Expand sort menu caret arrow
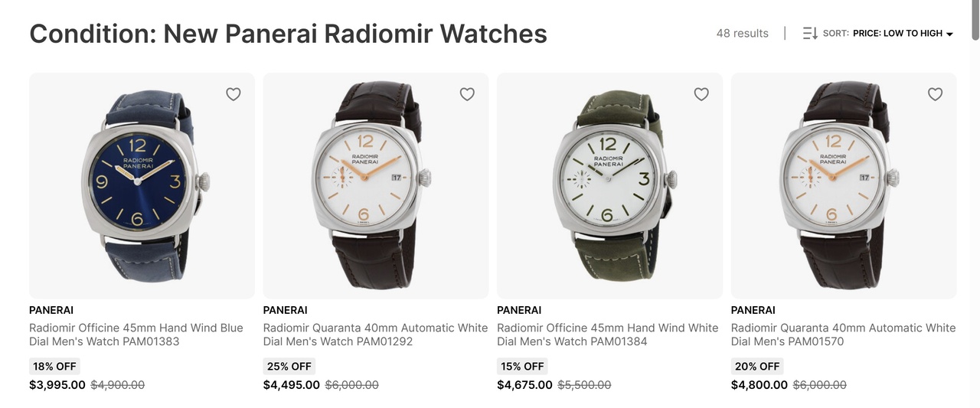This screenshot has width=980, height=408. 949,34
